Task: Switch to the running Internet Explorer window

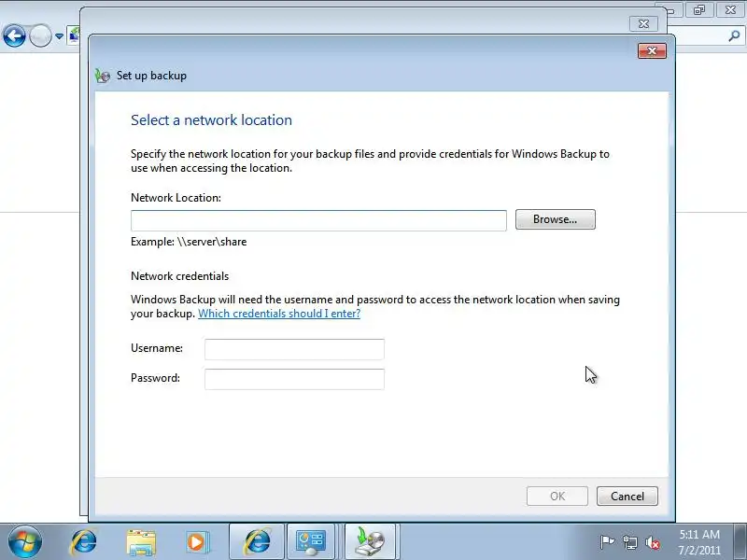Action: [257, 542]
